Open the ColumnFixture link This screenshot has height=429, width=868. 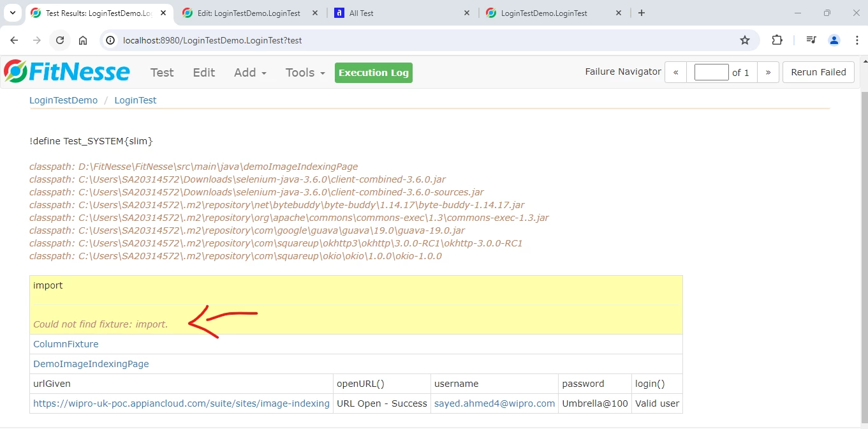66,344
